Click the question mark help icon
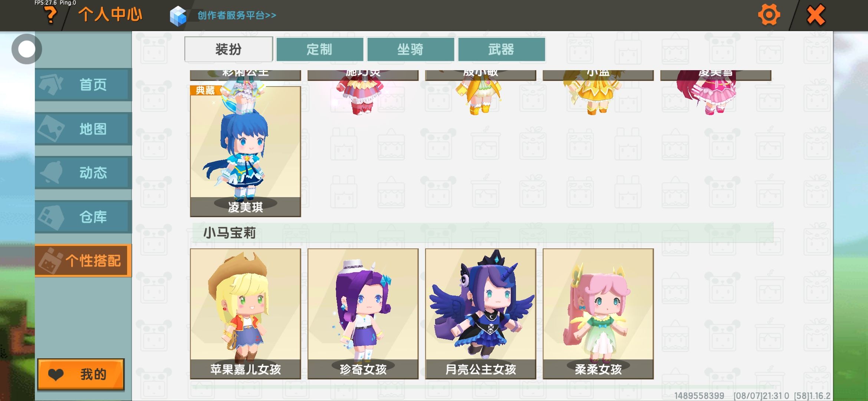The height and width of the screenshot is (401, 868). coord(50,15)
